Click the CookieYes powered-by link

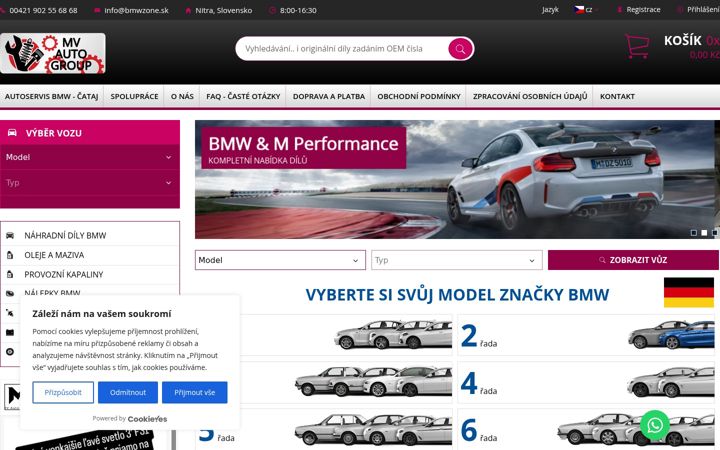(147, 419)
